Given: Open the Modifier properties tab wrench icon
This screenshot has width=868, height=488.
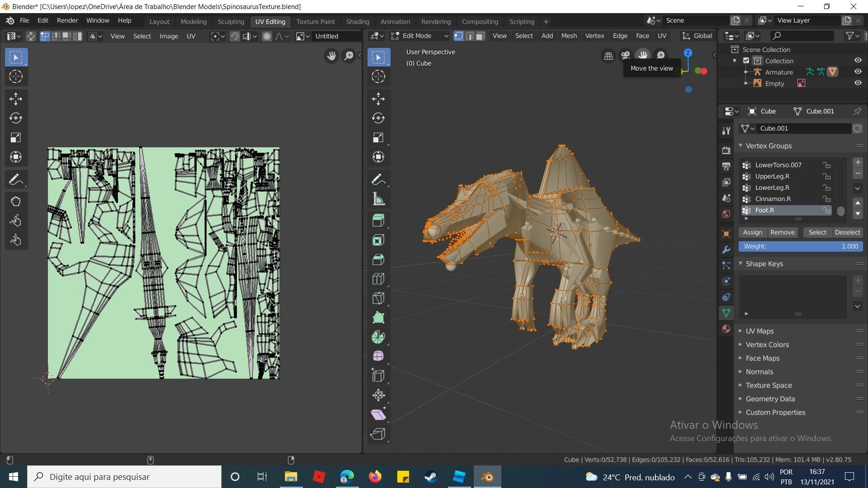Looking at the screenshot, I should coord(726,250).
